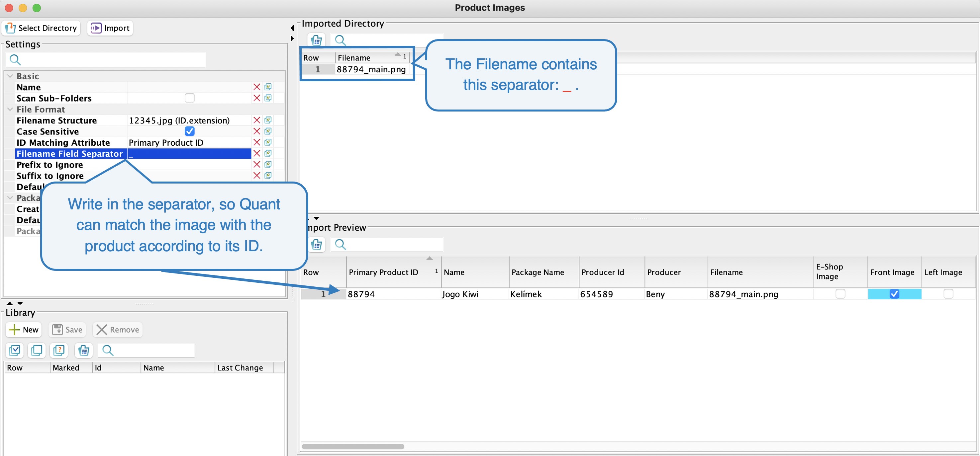Copy icon beside Prefix to Ignore
Image resolution: width=980 pixels, height=456 pixels.
[268, 165]
